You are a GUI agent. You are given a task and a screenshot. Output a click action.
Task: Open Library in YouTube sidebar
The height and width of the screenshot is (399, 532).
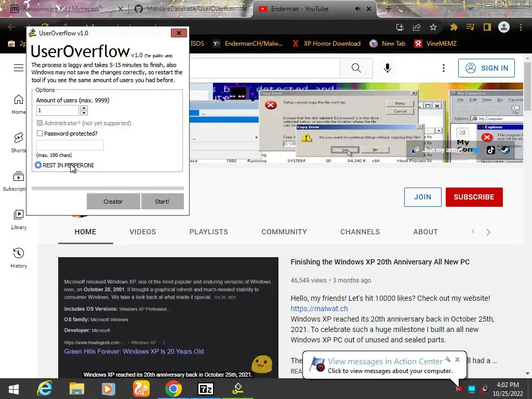point(18,220)
